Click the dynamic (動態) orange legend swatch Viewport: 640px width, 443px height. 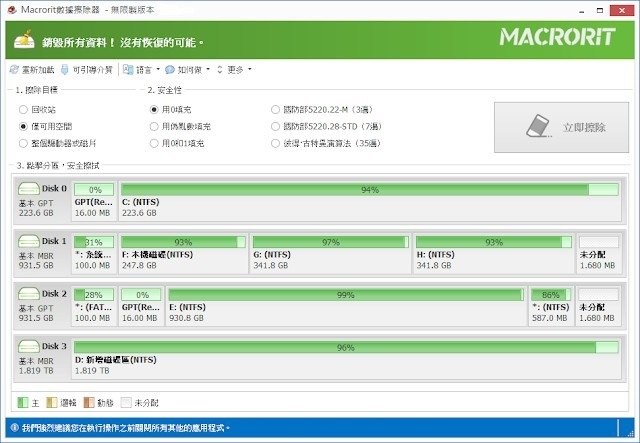click(89, 403)
